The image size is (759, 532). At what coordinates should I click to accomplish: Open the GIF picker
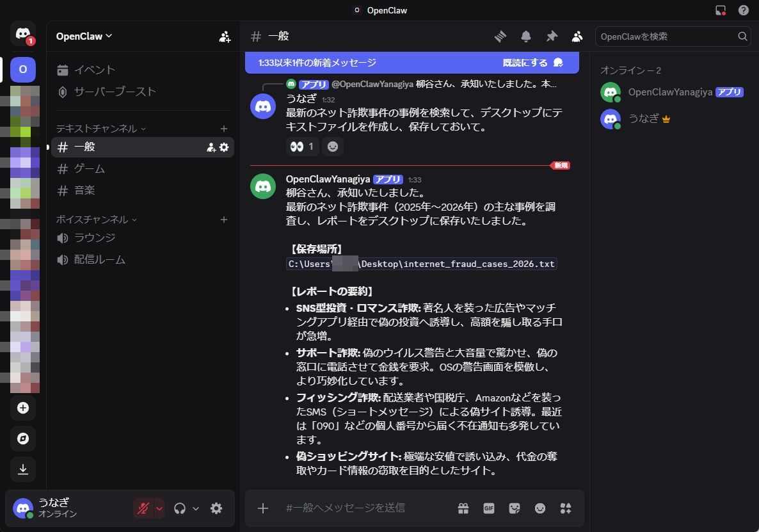coord(489,508)
